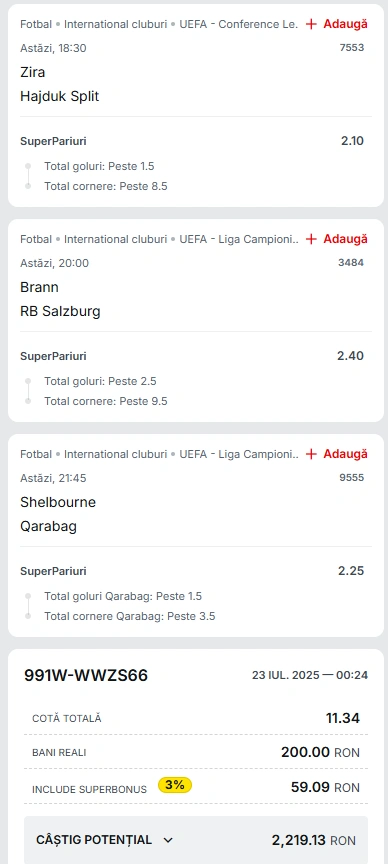
Task: Open the Zira team name
Action: click(x=33, y=72)
